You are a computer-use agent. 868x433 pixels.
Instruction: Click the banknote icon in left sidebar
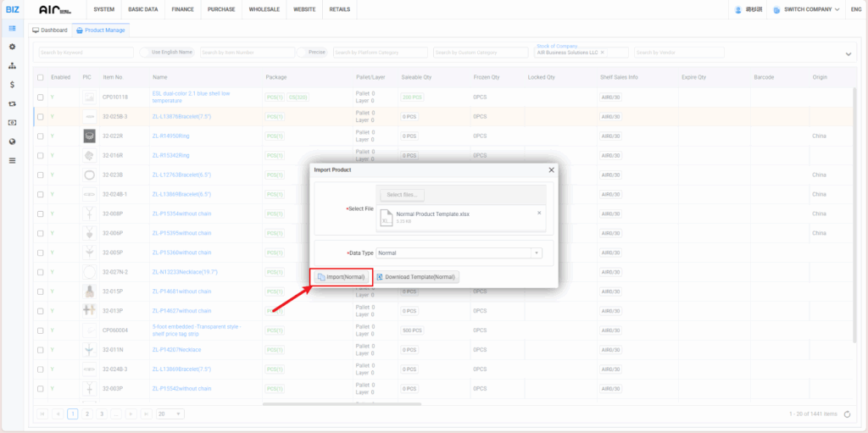[12, 123]
